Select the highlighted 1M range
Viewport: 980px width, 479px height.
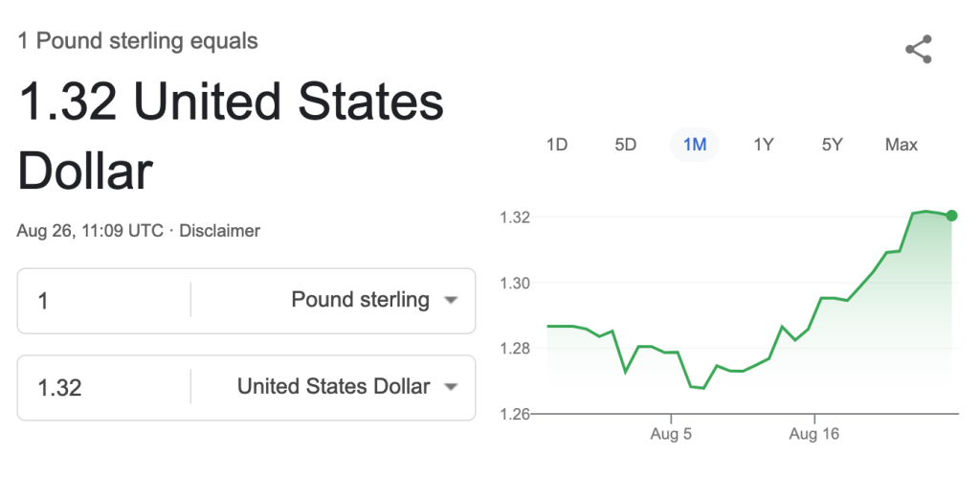coord(695,145)
